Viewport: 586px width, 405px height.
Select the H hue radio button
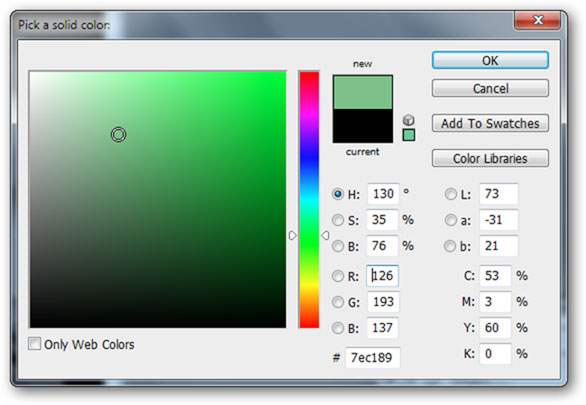point(338,194)
